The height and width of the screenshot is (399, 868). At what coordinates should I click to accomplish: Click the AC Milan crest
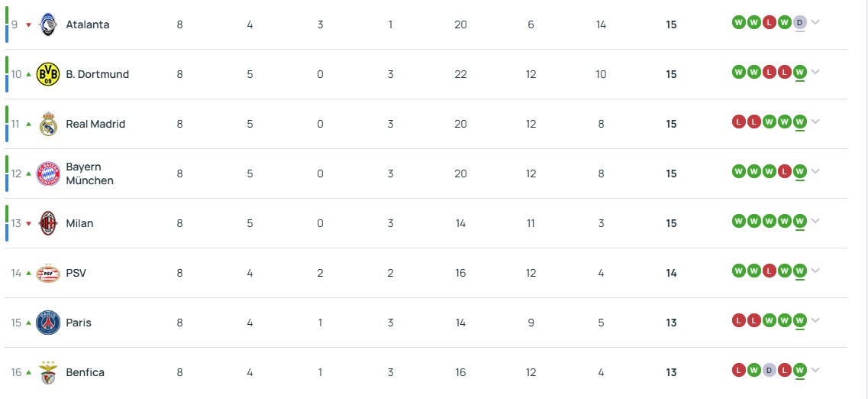48,223
